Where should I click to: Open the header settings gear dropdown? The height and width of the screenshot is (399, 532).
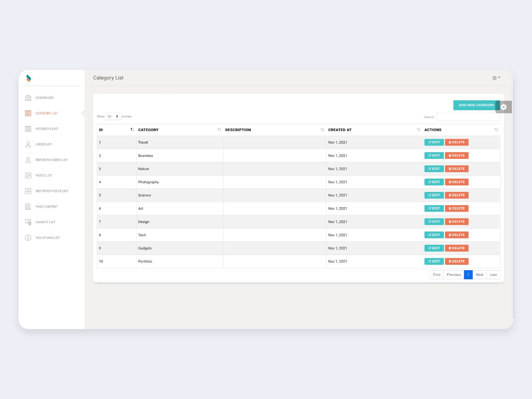click(x=496, y=78)
